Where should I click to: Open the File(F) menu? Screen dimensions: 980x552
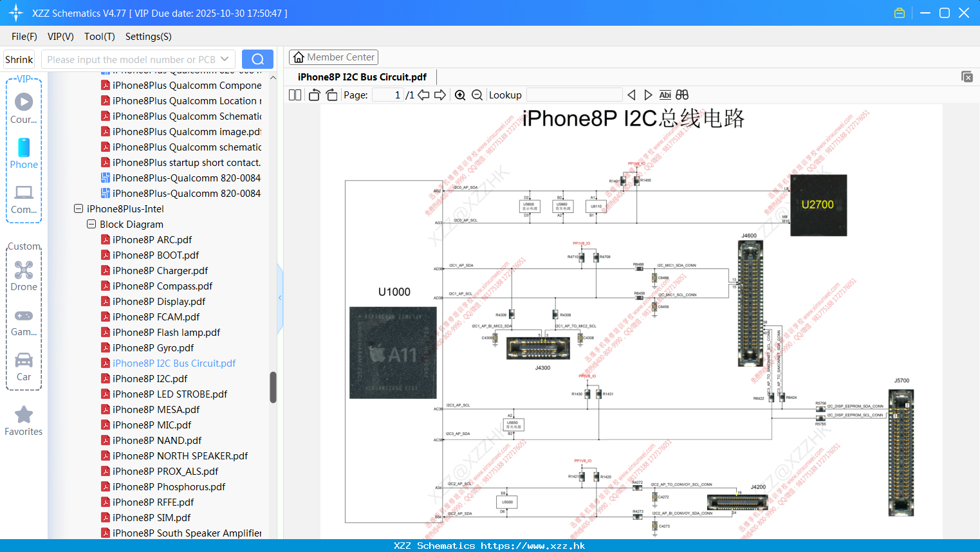tap(24, 37)
